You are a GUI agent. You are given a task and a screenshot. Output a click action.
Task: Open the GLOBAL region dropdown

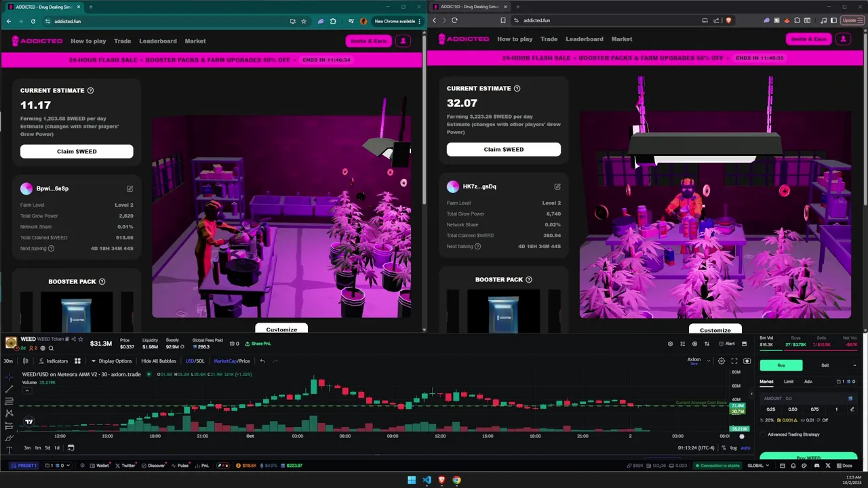coord(758,466)
